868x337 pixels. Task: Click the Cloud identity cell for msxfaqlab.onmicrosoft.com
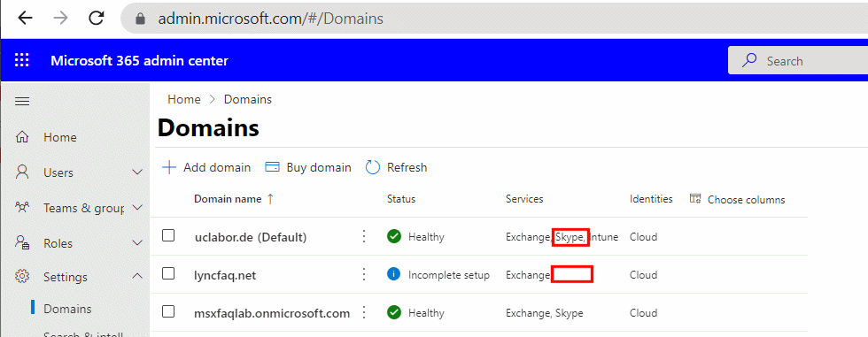coord(643,313)
